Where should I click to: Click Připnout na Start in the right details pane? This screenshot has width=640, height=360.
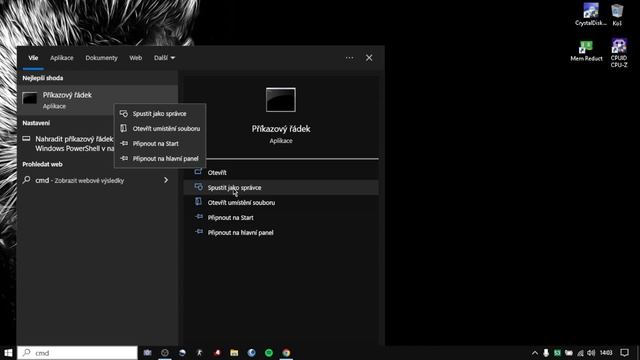[281, 218]
